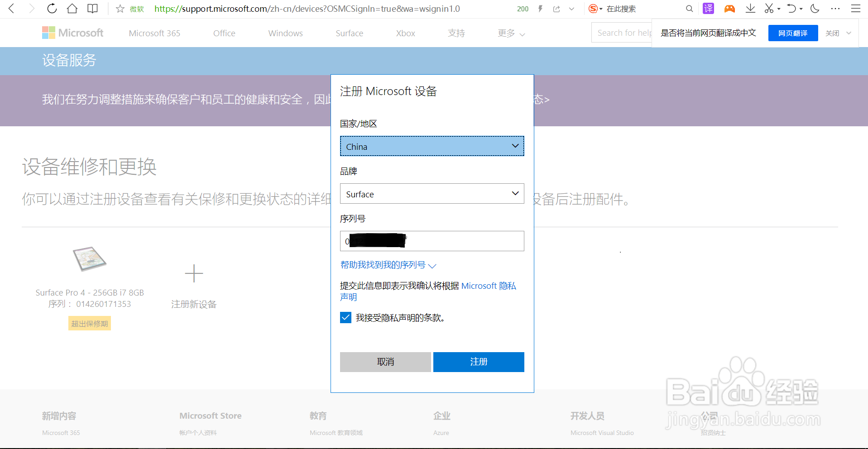Toggle night mode with the moon icon
This screenshot has height=449, width=868.
pos(815,9)
